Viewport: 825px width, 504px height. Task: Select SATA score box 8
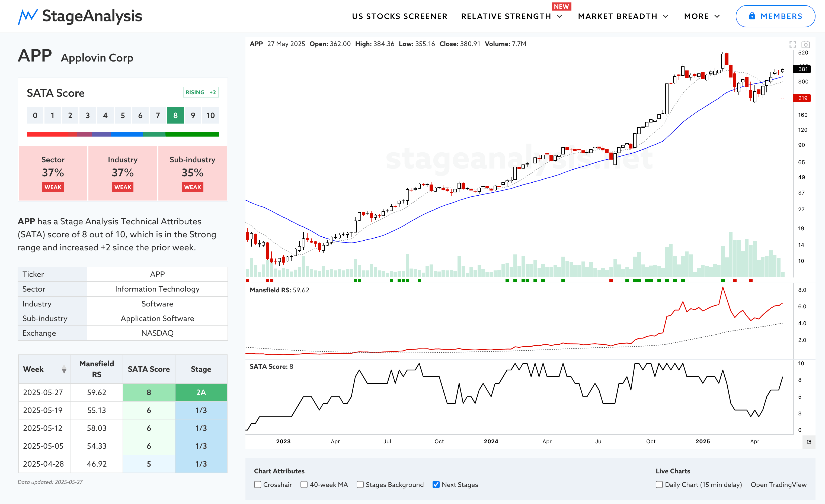coord(175,115)
